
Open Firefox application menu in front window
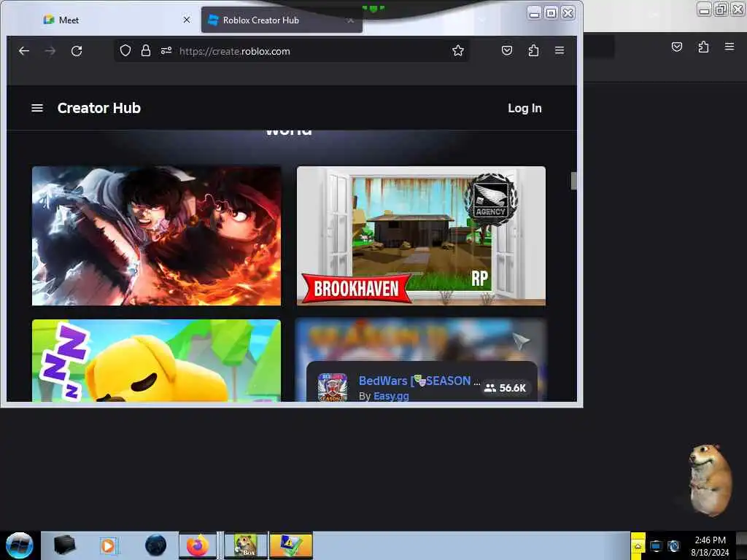(x=560, y=50)
